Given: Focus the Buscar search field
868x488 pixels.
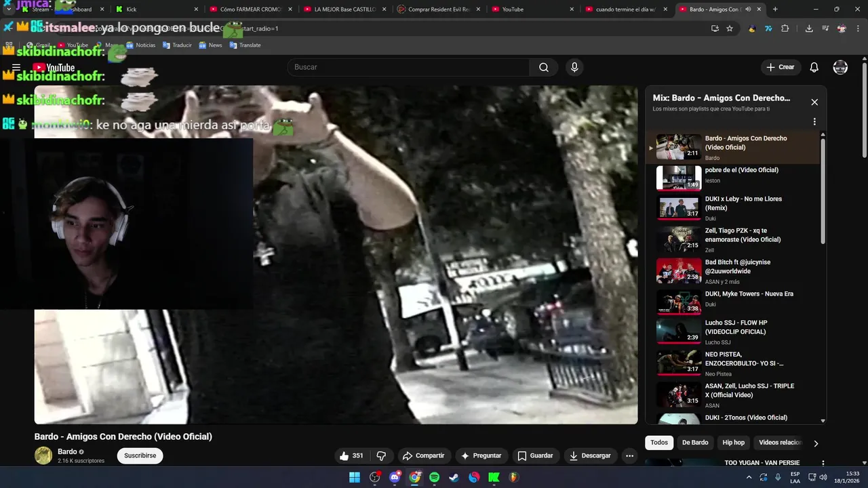Looking at the screenshot, I should coord(408,67).
